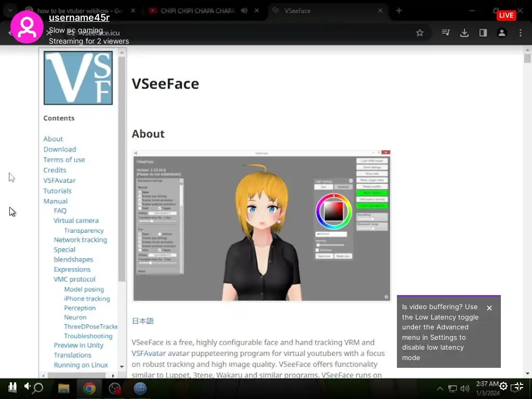Open the Troubleshooting contents link
532x399 pixels.
point(88,336)
